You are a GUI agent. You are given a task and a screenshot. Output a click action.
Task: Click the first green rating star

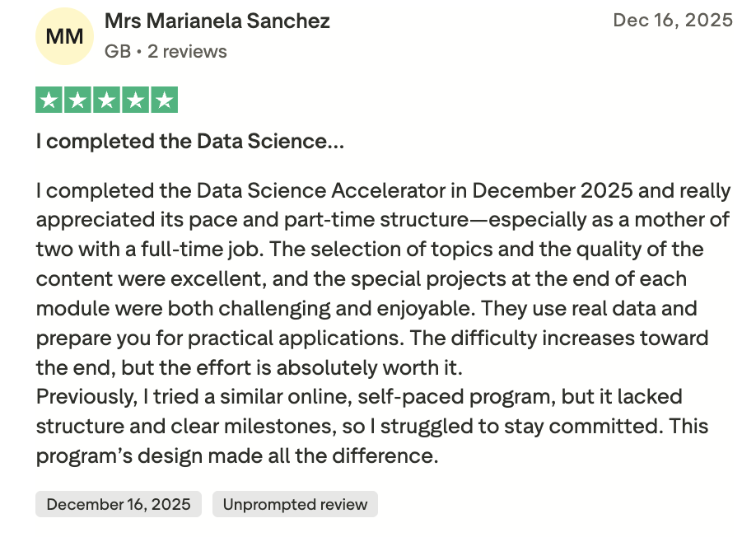[x=50, y=100]
